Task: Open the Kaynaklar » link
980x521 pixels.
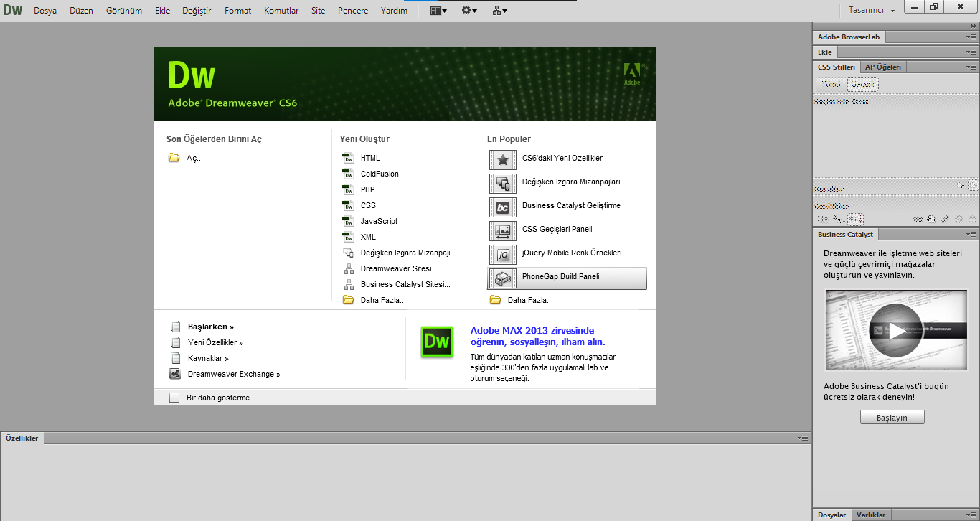Action: click(x=208, y=358)
